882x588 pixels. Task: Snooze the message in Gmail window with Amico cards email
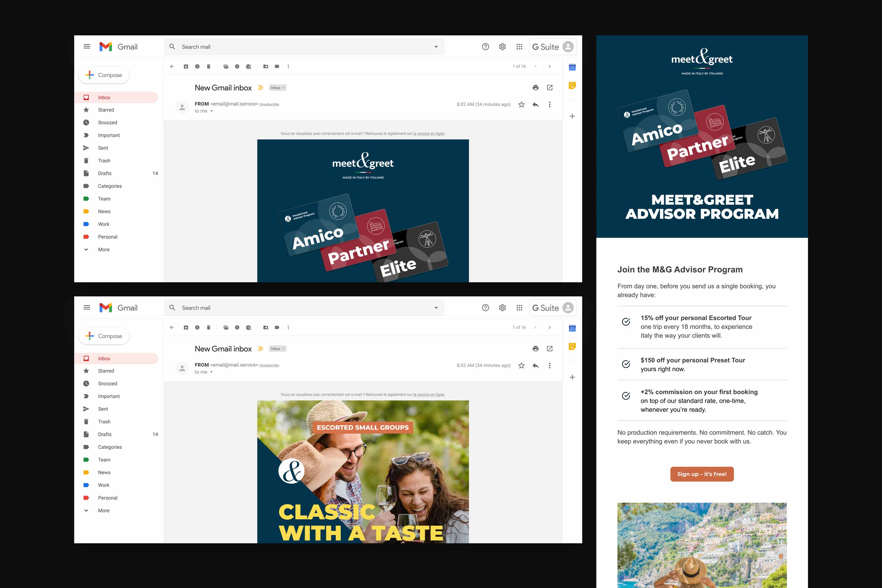237,66
